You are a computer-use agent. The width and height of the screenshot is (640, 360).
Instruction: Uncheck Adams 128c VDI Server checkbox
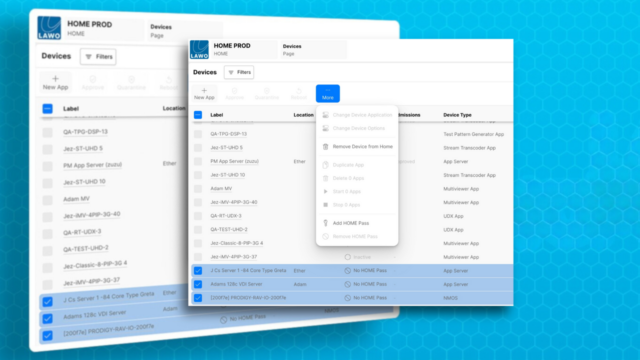click(x=198, y=284)
